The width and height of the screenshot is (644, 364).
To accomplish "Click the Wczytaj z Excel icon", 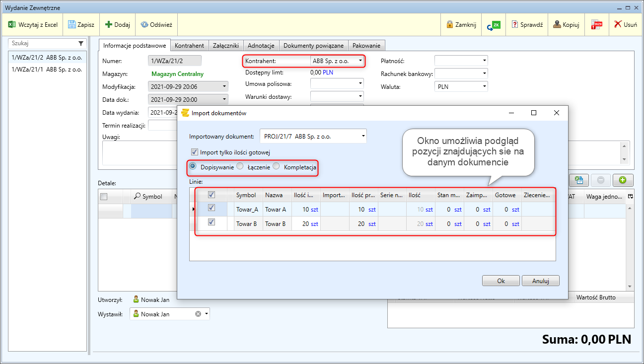I will pyautogui.click(x=12, y=24).
